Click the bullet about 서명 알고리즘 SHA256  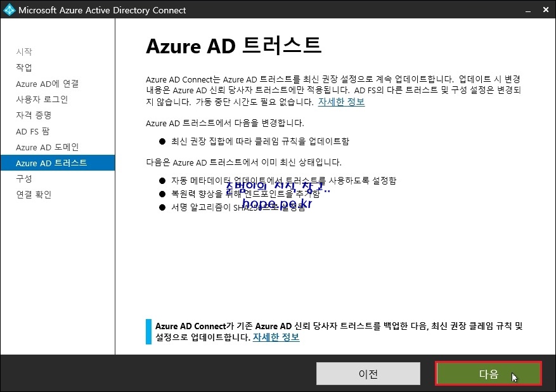pos(238,207)
